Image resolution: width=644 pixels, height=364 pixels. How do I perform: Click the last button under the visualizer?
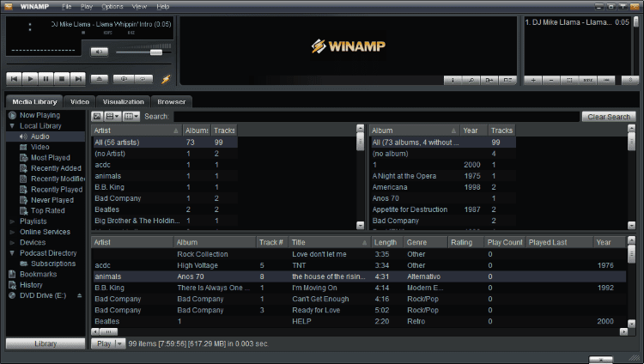tap(507, 80)
